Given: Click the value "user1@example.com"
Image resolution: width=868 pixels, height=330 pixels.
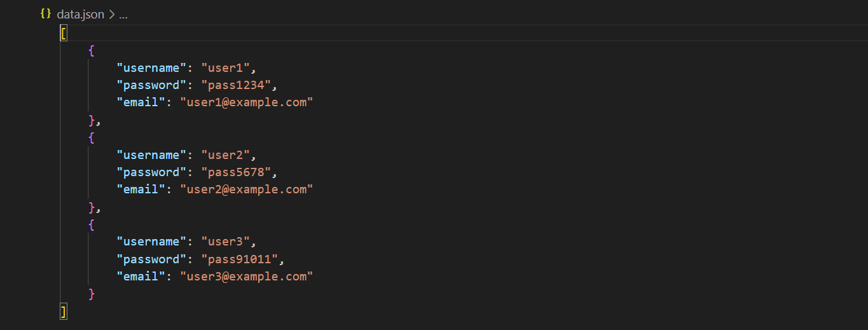Looking at the screenshot, I should [247, 102].
